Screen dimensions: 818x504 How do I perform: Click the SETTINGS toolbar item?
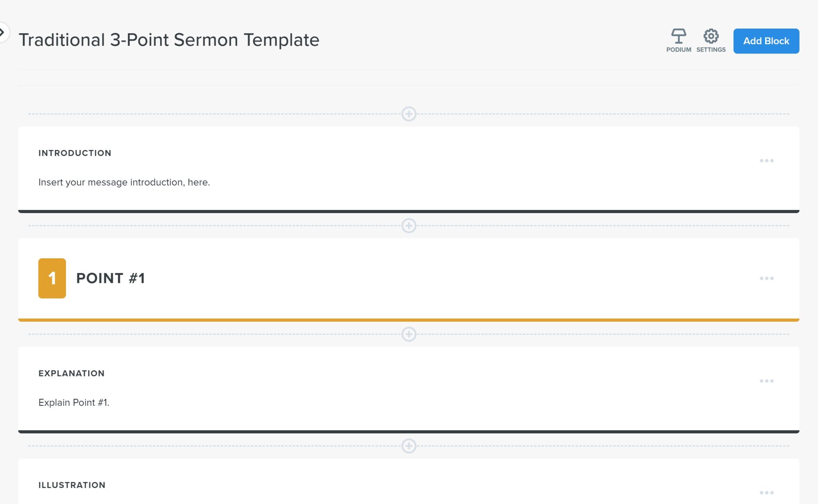711,40
